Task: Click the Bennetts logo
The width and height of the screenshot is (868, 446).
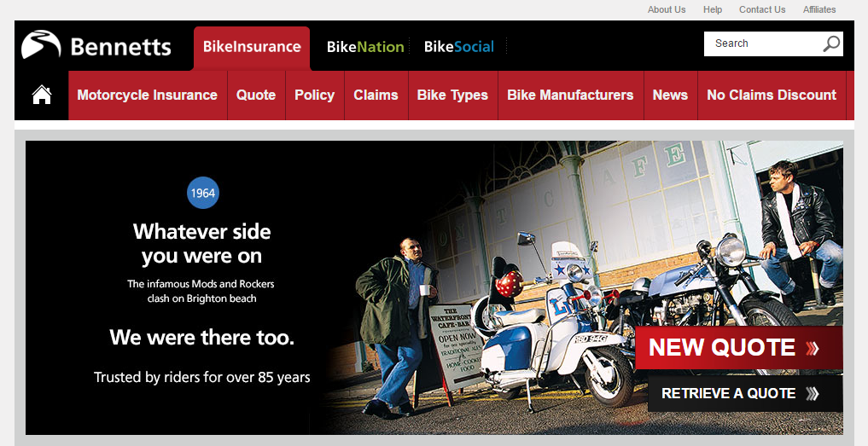Action: pyautogui.click(x=96, y=45)
